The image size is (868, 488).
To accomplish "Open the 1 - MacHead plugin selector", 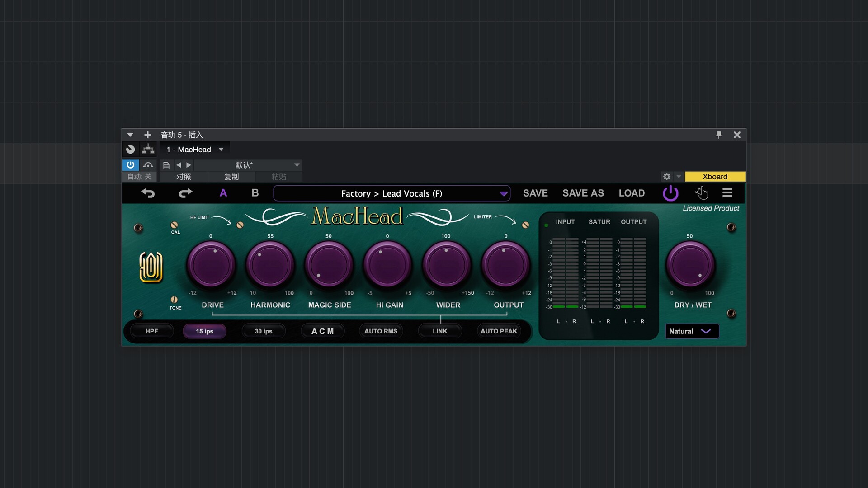I will click(x=195, y=150).
